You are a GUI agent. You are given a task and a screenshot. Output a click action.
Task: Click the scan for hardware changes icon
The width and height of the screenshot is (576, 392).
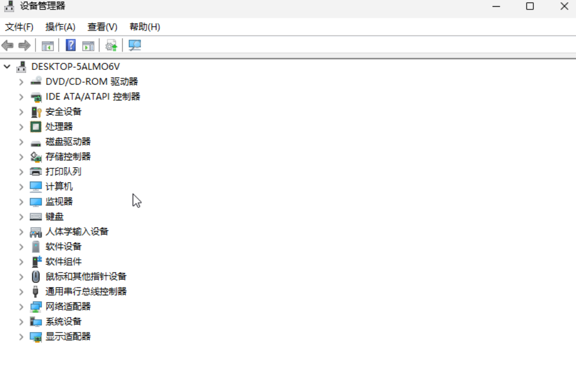pos(134,46)
